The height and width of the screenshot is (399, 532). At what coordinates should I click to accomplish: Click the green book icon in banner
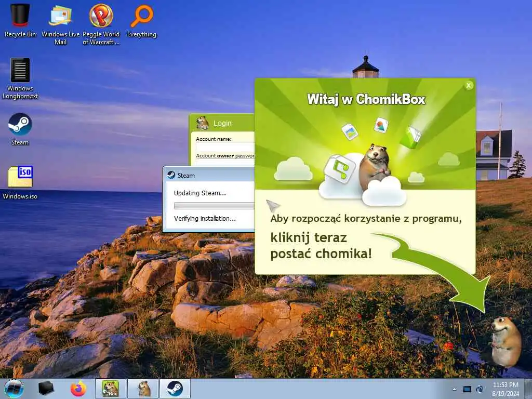tap(410, 137)
